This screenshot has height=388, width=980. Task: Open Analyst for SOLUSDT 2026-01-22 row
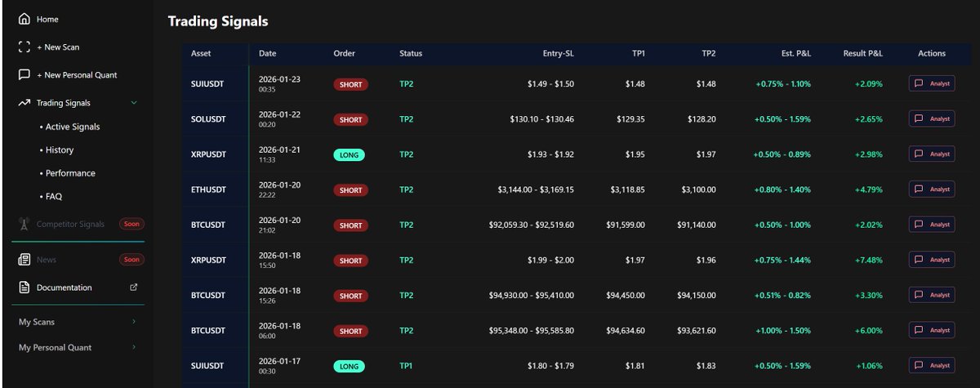click(932, 118)
